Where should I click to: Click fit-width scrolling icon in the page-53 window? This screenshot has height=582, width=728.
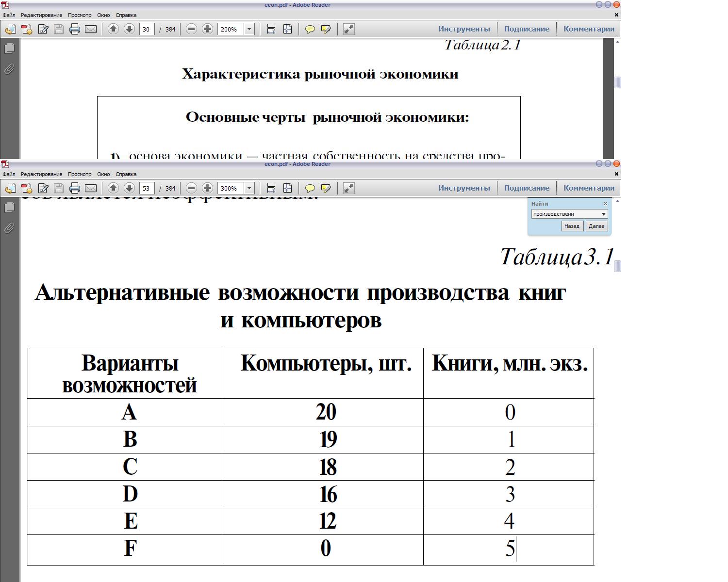point(271,188)
